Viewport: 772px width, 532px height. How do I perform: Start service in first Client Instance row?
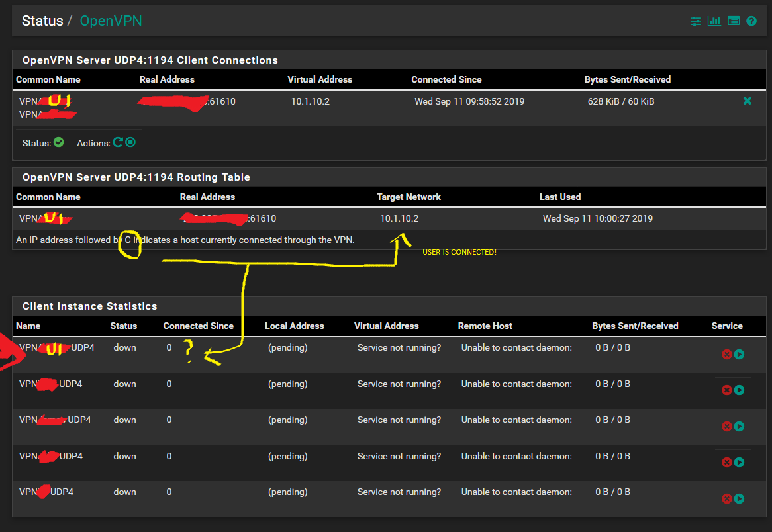click(x=739, y=355)
